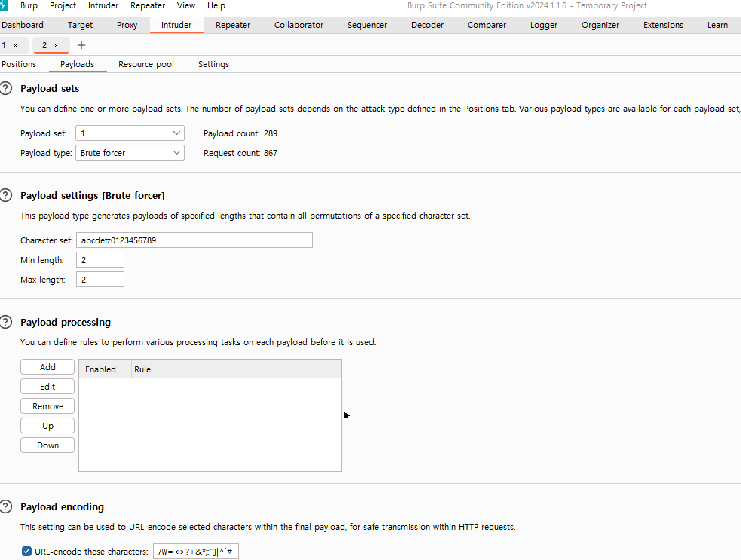Click the Max length field
Viewport: 741px width, 560px height.
[100, 280]
